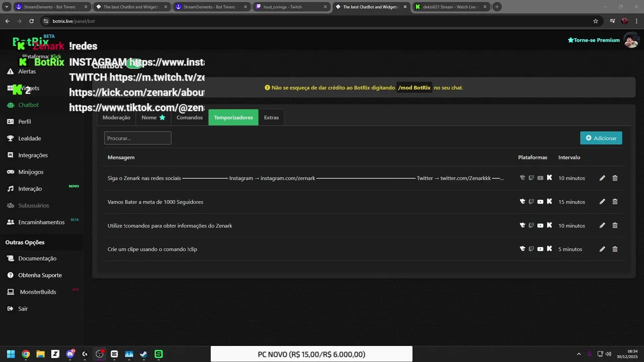Screen dimensions: 644x362
Task: Open OBS Studio from the taskbar
Action: tap(100, 354)
